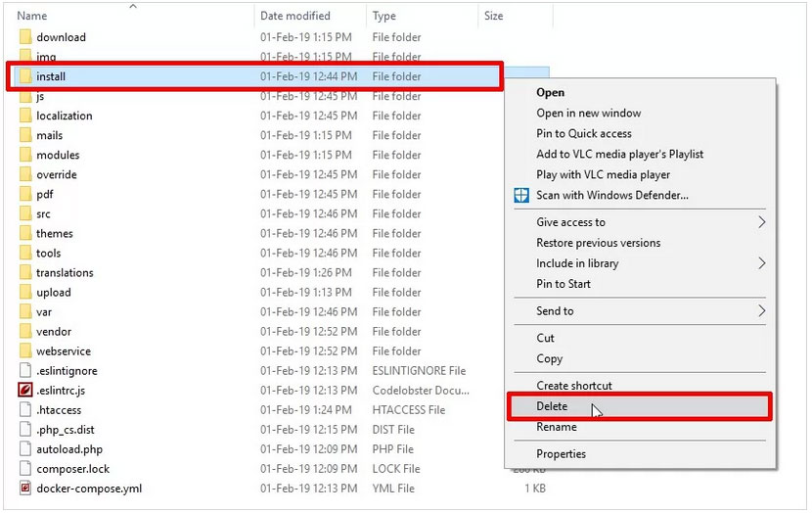Click the folder name webservice
This screenshot has width=812, height=513.
64,351
